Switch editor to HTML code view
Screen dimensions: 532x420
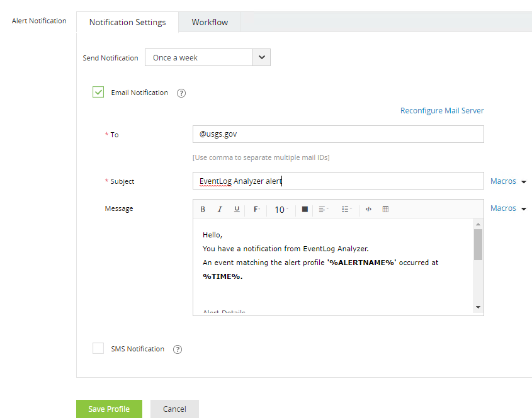click(x=368, y=209)
